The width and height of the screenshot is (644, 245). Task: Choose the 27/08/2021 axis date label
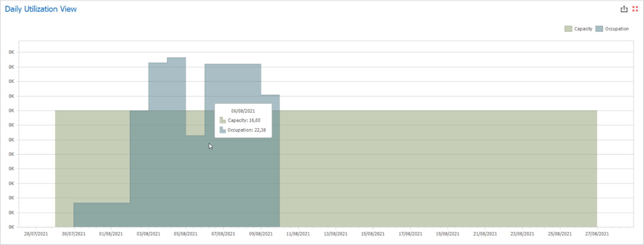point(597,234)
